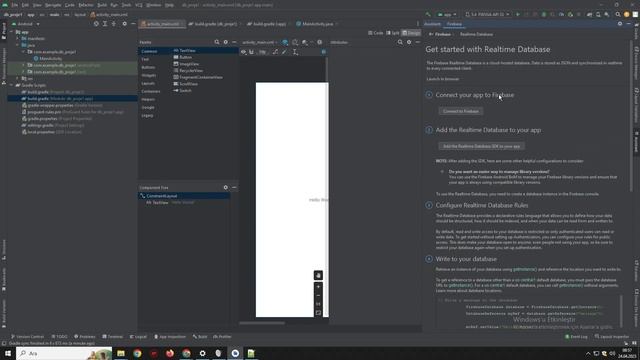This screenshot has width=640, height=360.
Task: Select local.properties file
Action: (x=52, y=132)
